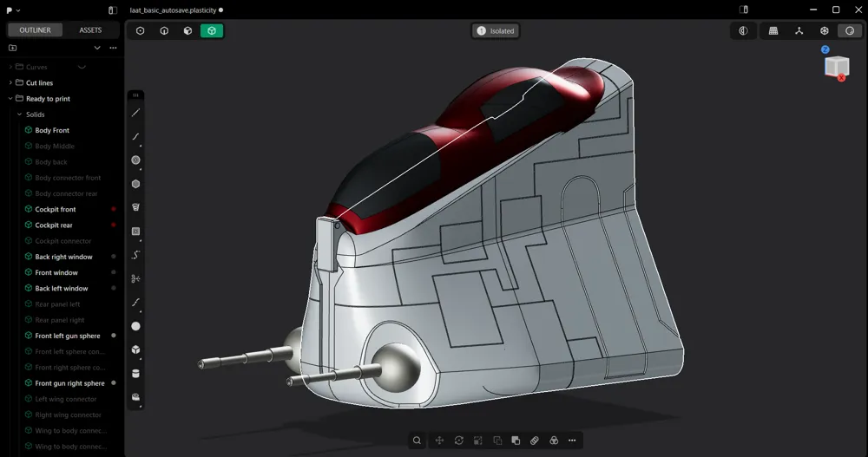The image size is (868, 457).
Task: Select the control-point spline tool
Action: 135,255
